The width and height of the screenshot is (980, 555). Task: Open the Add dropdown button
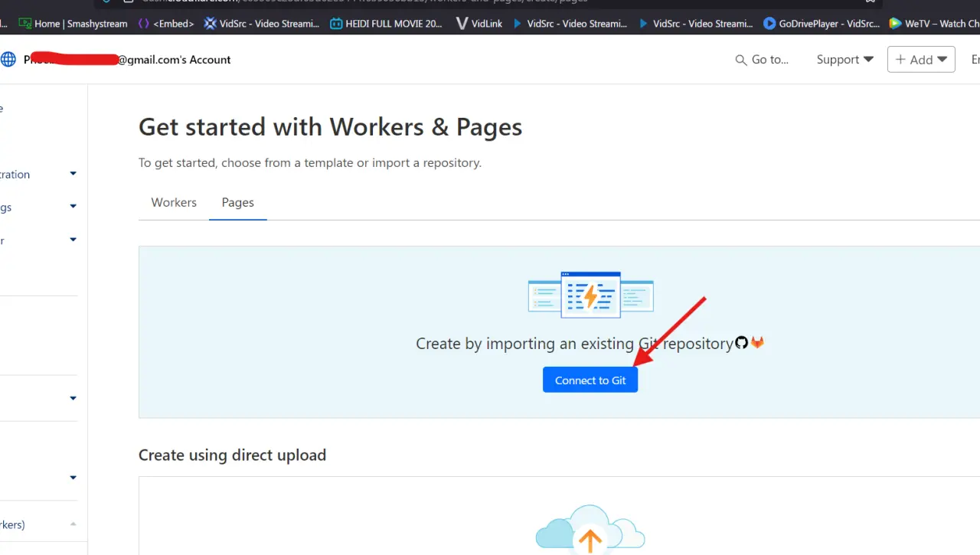[921, 60]
